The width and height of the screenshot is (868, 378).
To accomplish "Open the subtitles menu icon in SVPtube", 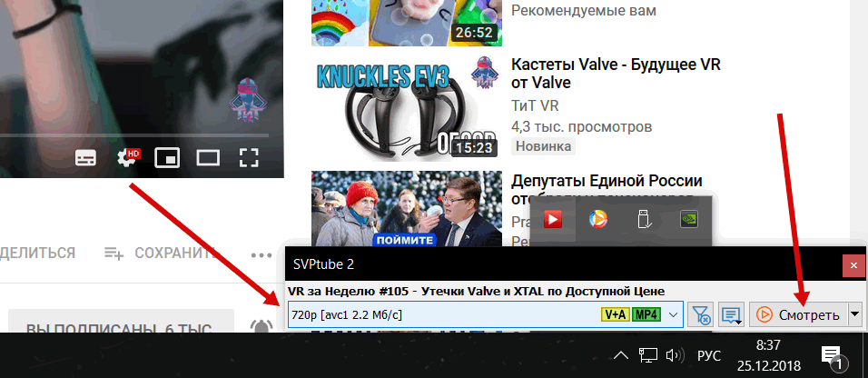I will [x=732, y=315].
